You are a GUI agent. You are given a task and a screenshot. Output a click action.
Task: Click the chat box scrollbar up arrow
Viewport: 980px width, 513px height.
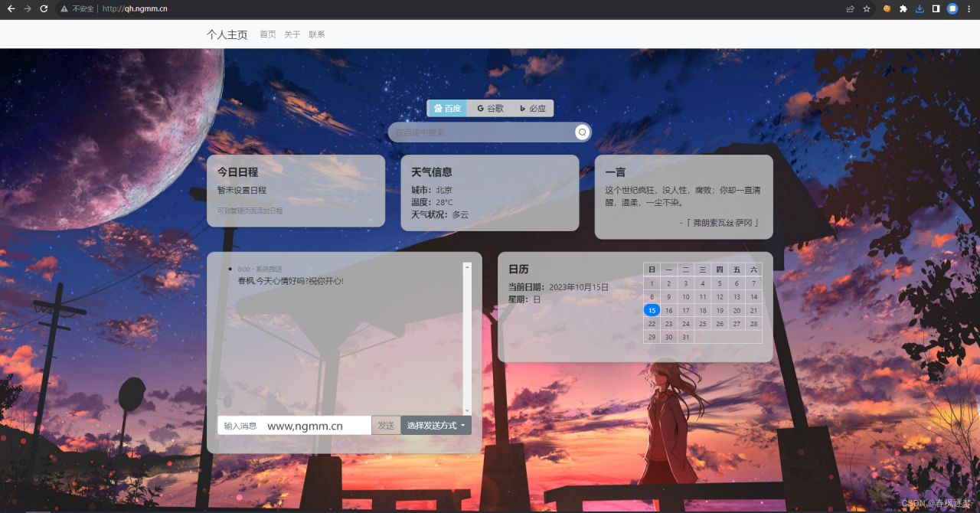[467, 266]
